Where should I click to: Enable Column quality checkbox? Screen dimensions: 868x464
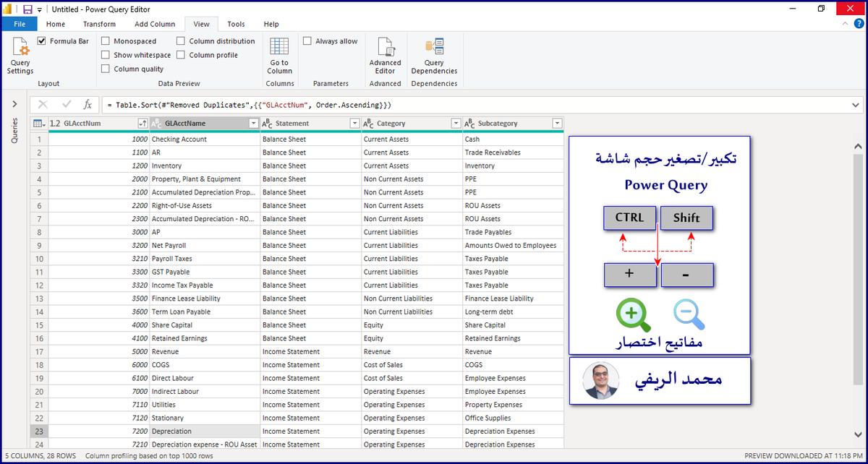click(106, 69)
